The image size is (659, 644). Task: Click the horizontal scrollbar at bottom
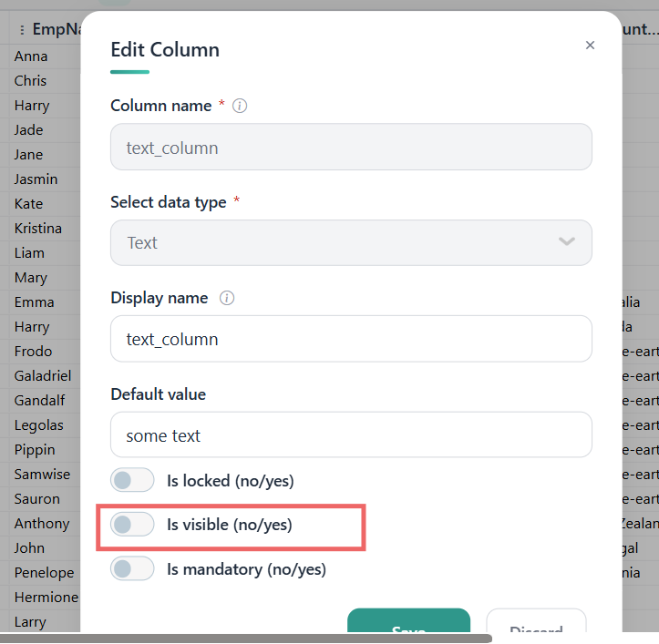click(246, 639)
